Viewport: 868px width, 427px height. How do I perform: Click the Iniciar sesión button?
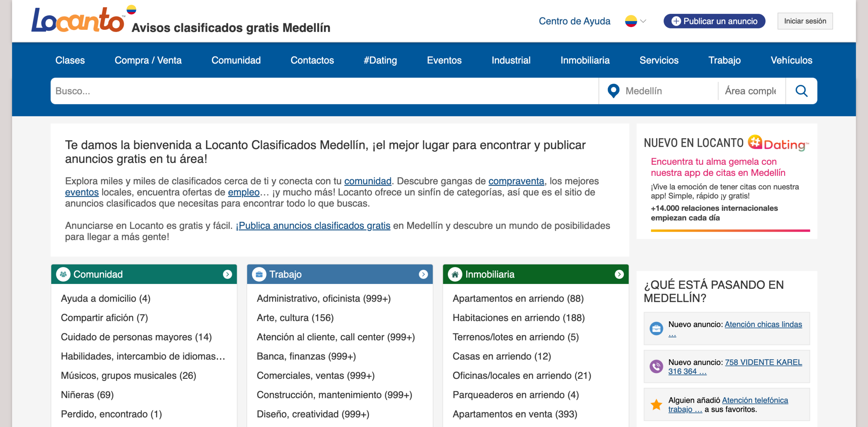tap(805, 21)
